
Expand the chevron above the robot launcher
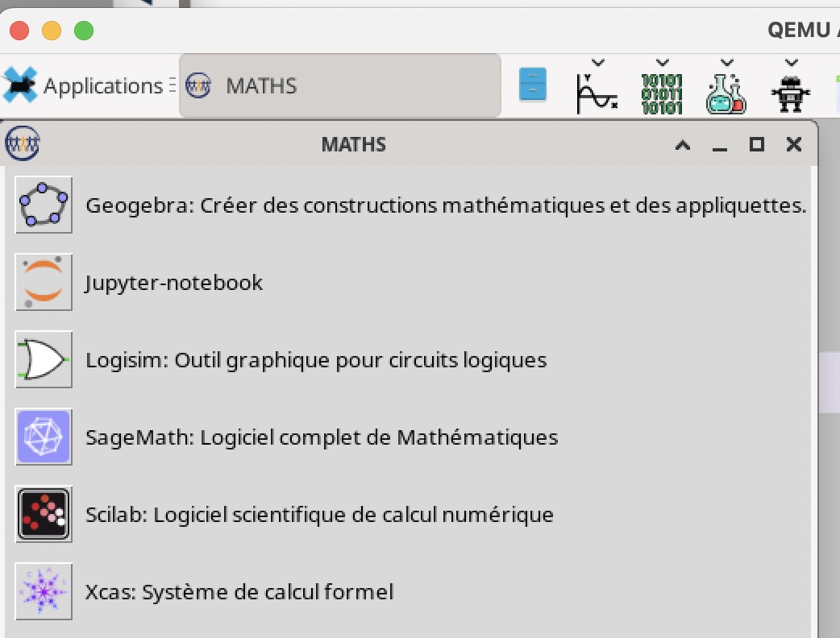(x=792, y=63)
